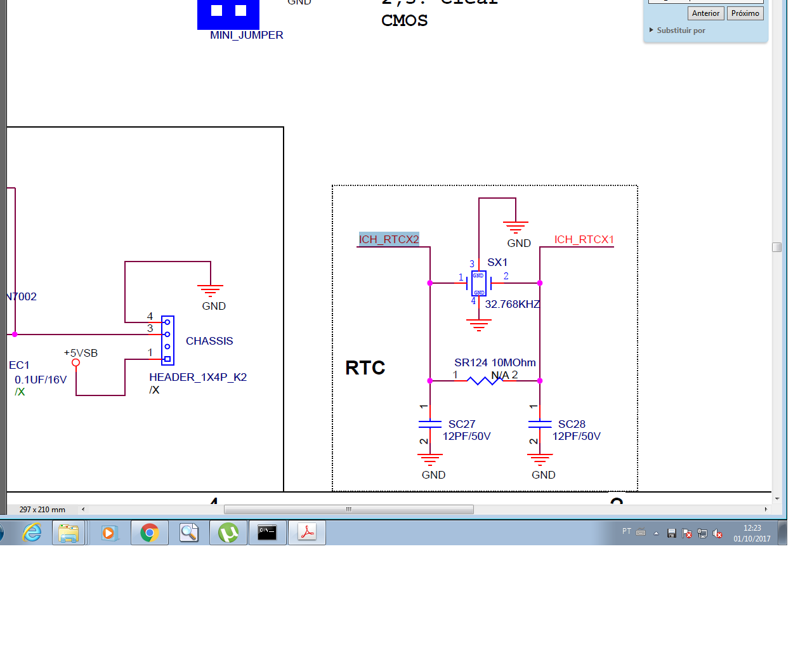The image size is (812, 650).
Task: Open Google Chrome from the taskbar
Action: [150, 533]
